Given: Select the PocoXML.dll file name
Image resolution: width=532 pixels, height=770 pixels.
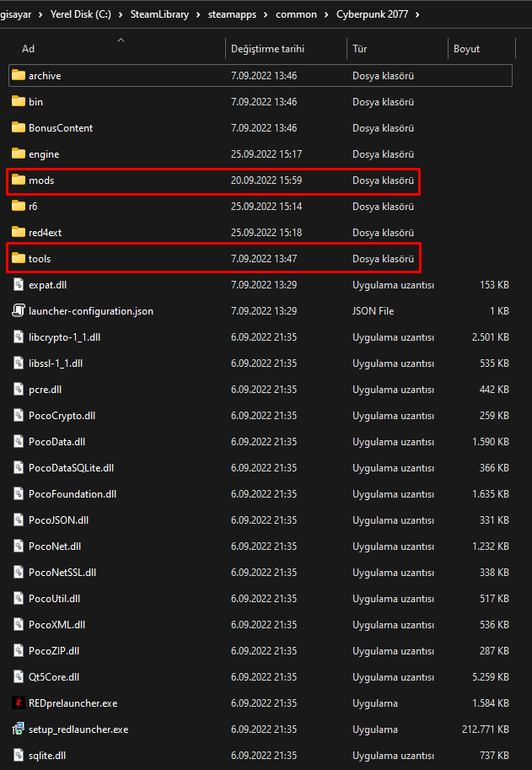Looking at the screenshot, I should 57,625.
